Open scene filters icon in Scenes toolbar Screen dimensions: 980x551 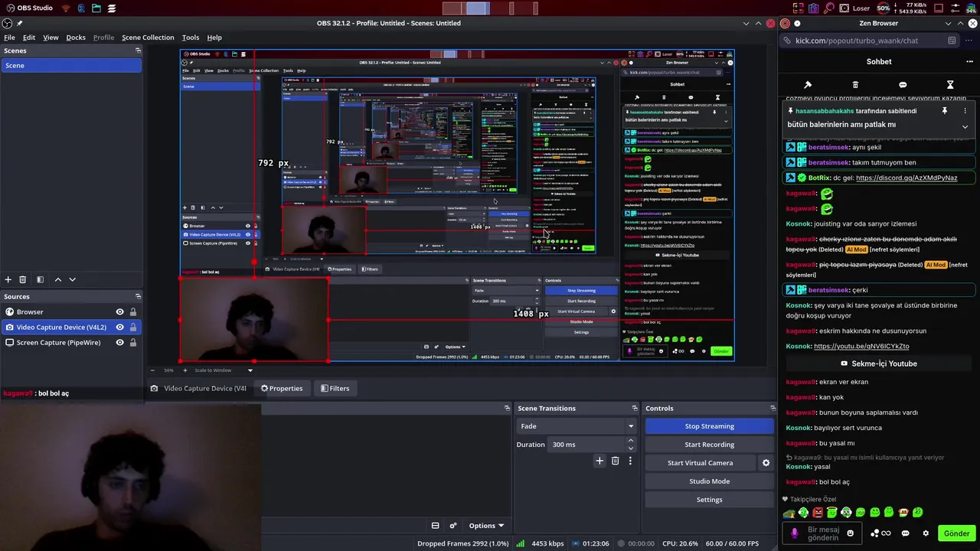point(40,279)
